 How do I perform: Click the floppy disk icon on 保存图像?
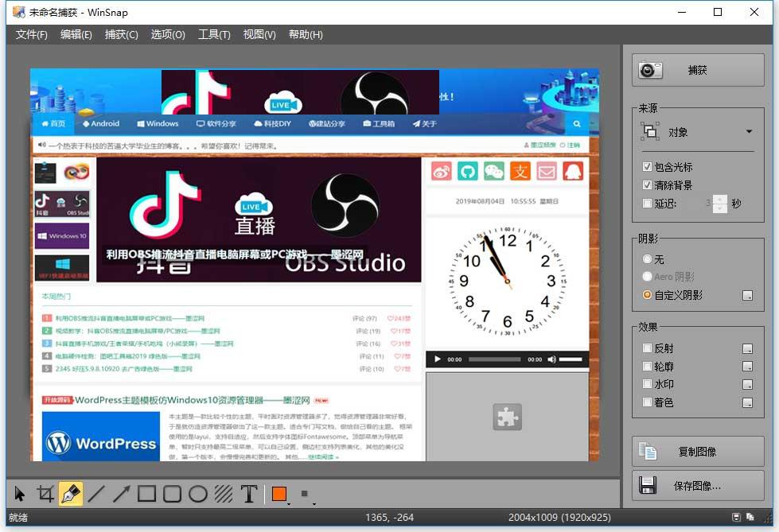[x=648, y=485]
